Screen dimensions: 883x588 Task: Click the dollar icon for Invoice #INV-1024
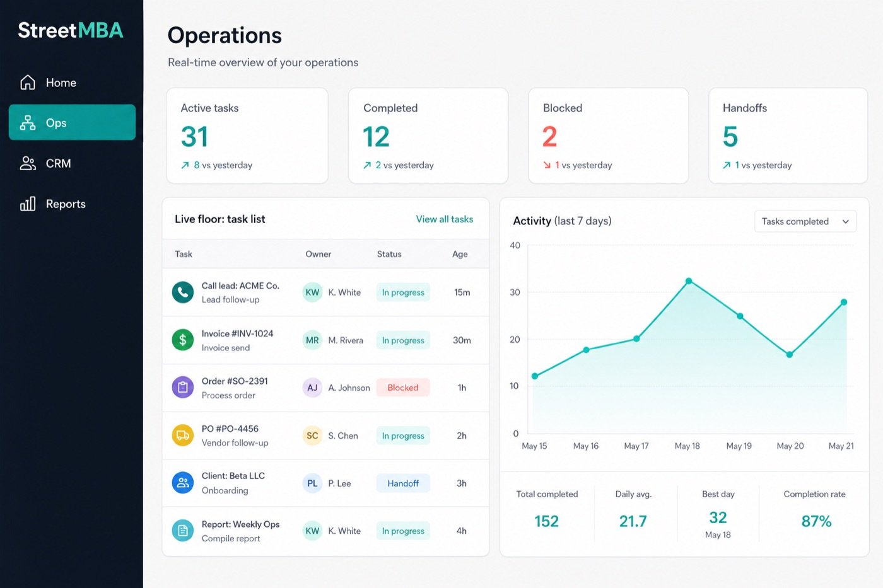(x=183, y=340)
